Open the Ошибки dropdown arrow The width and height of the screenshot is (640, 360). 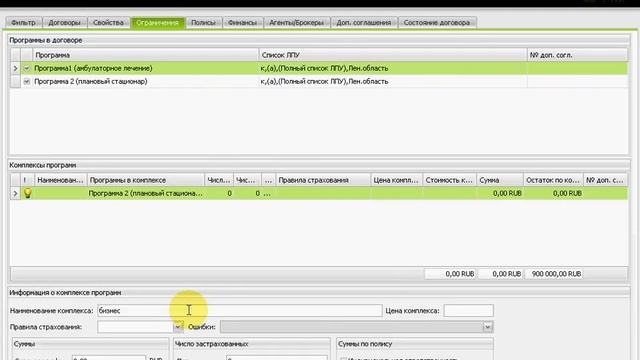point(488,327)
